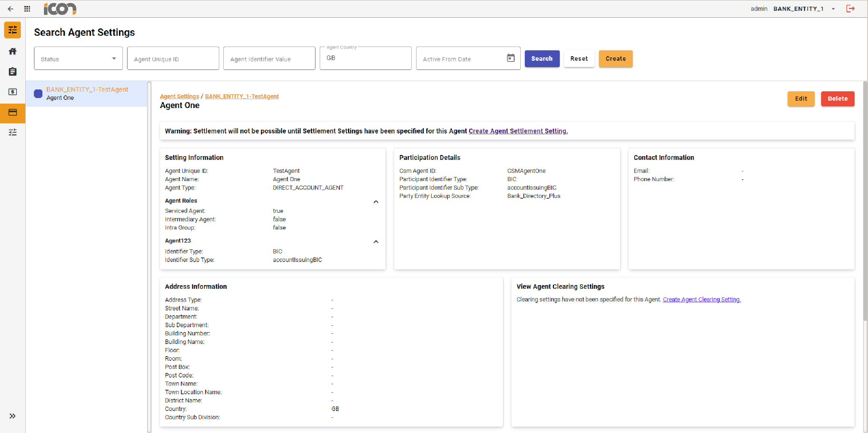Click the logout icon
The height and width of the screenshot is (433, 868).
click(x=851, y=9)
